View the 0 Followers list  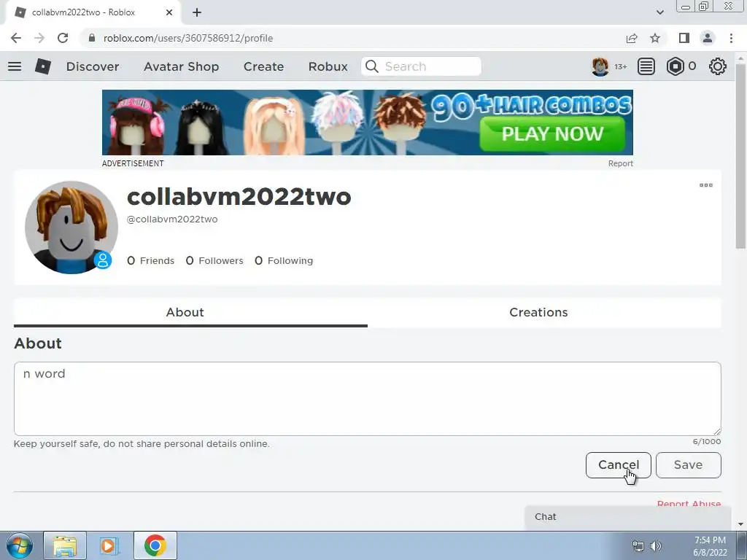pyautogui.click(x=214, y=260)
